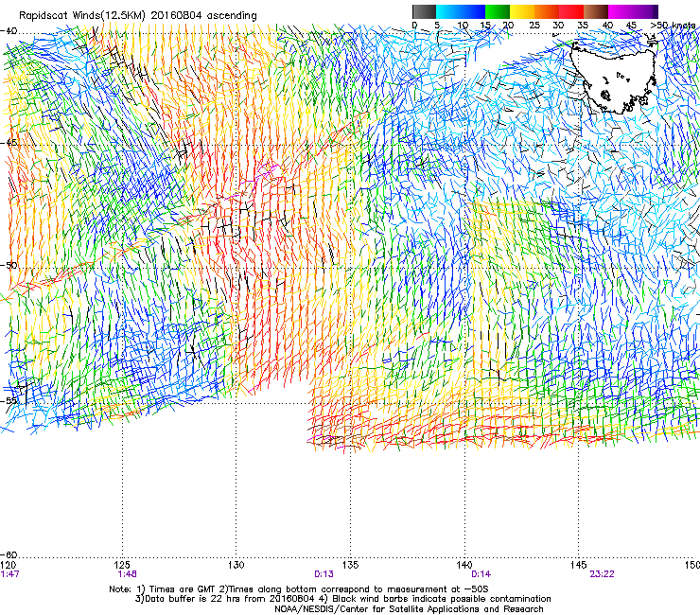Click the -60 latitude axis label
The image size is (700, 615).
[x=9, y=554]
